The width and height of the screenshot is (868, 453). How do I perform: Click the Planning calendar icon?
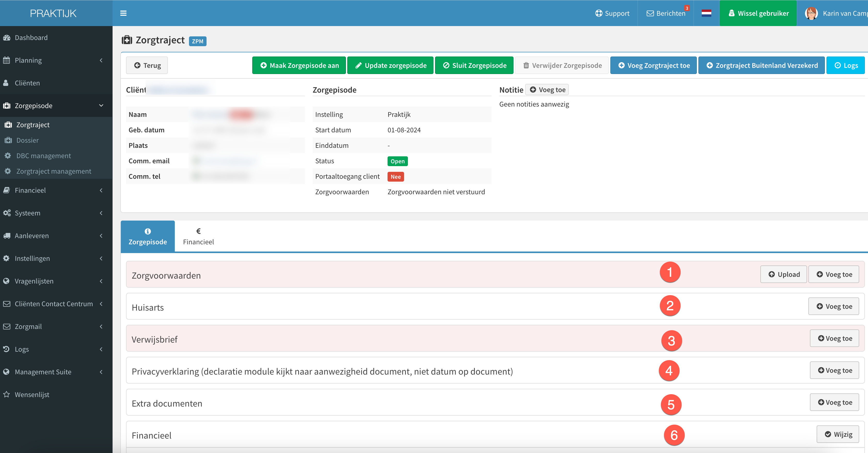[x=6, y=60]
